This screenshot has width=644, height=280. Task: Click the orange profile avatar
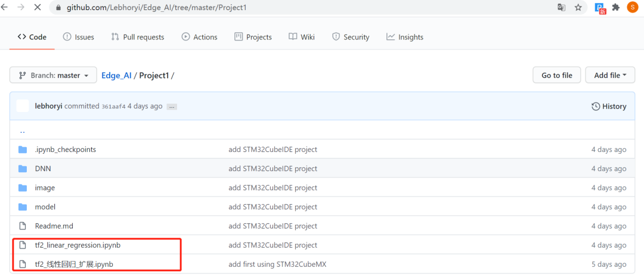click(632, 8)
